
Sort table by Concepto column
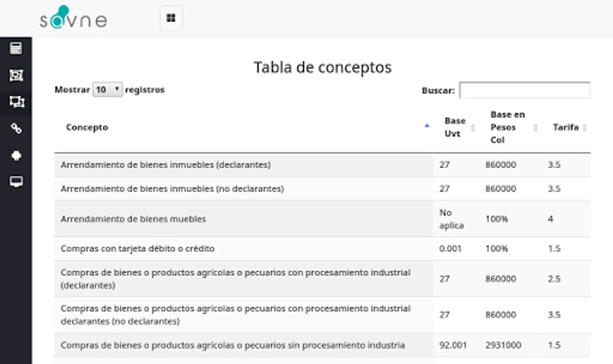pyautogui.click(x=87, y=127)
